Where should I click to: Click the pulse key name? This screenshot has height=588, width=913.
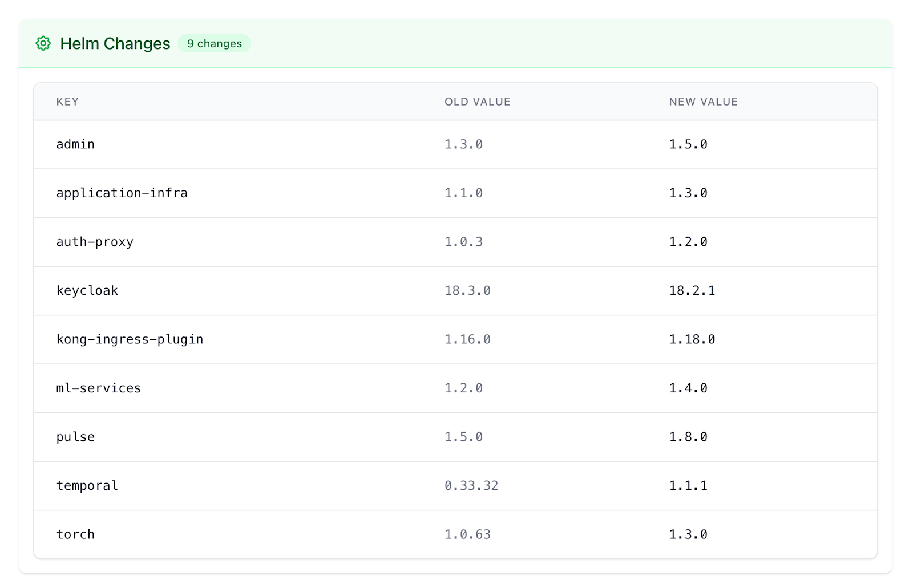[x=75, y=437]
